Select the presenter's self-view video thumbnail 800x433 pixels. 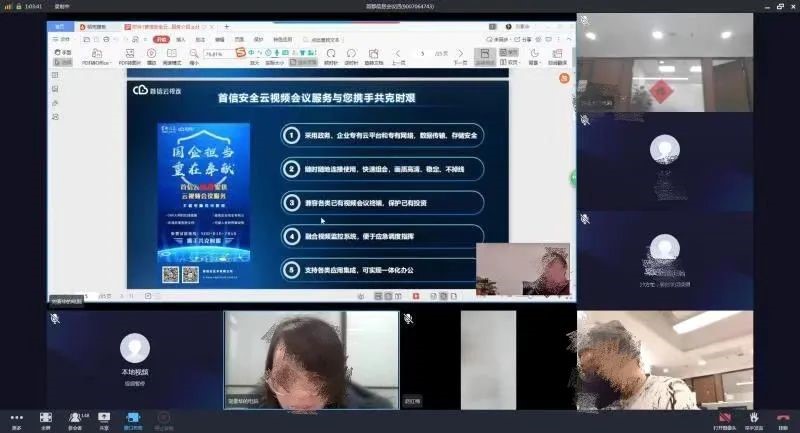tap(523, 269)
